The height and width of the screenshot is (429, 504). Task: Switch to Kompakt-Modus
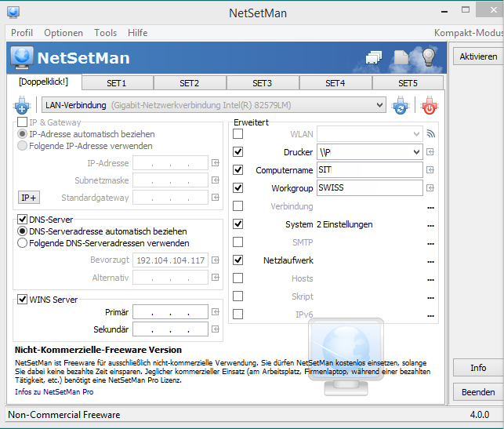point(469,33)
